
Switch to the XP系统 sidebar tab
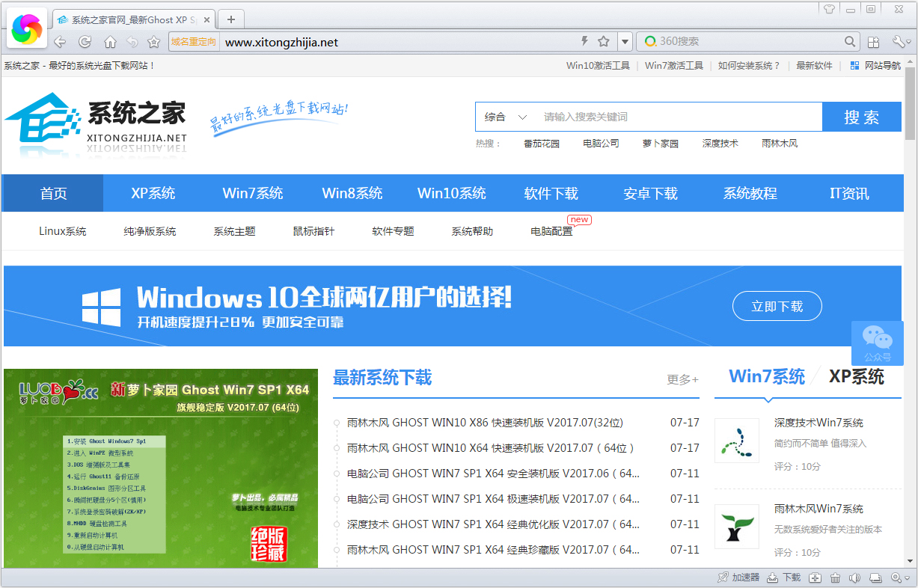tap(856, 377)
